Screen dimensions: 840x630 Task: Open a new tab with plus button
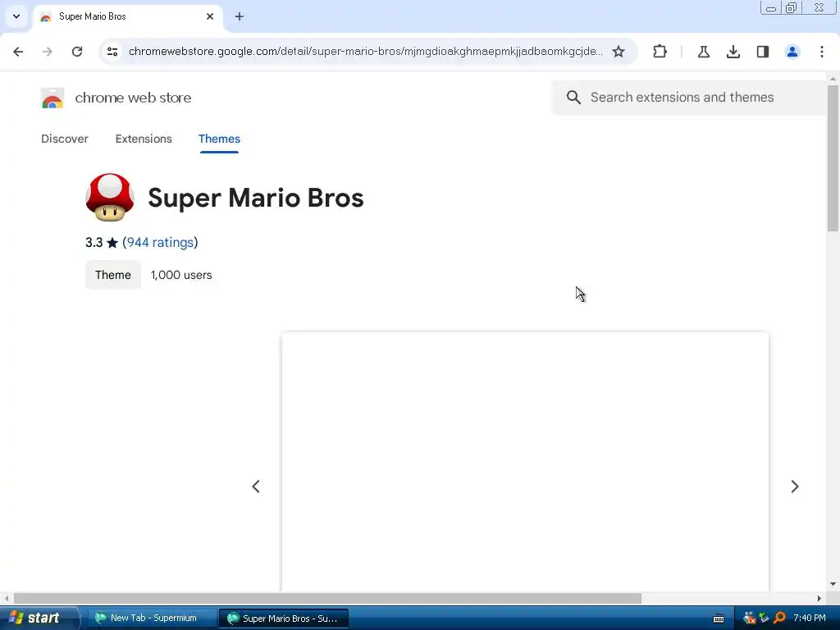[240, 16]
